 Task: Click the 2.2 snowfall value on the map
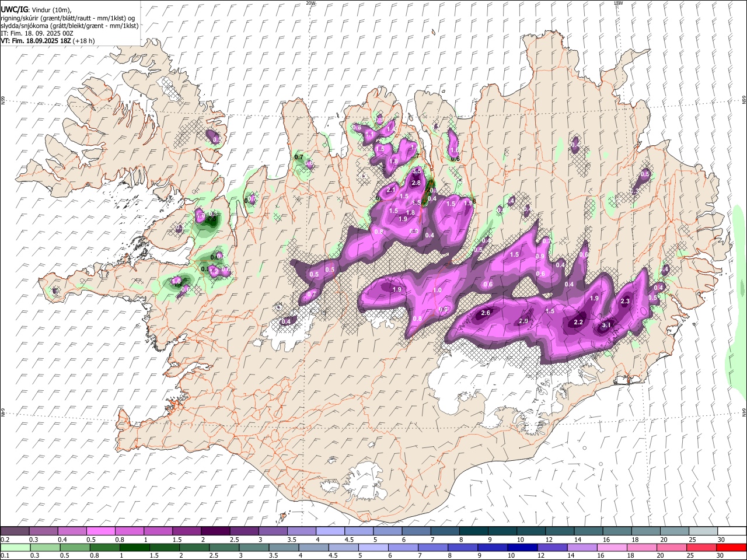tap(579, 322)
